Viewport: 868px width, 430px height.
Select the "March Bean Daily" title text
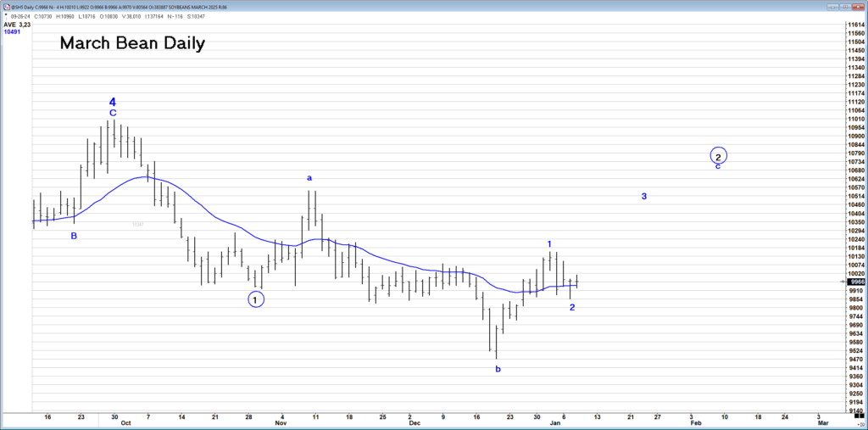pyautogui.click(x=132, y=44)
